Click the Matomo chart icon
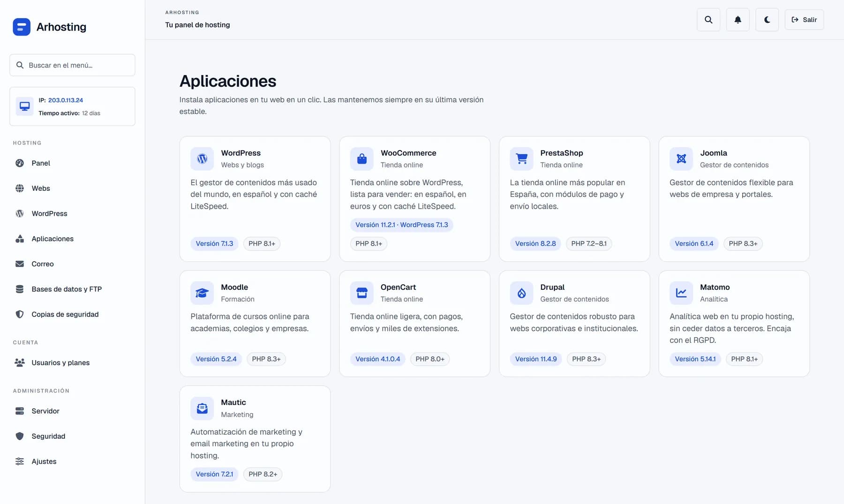Viewport: 844px width, 504px height. click(x=681, y=293)
